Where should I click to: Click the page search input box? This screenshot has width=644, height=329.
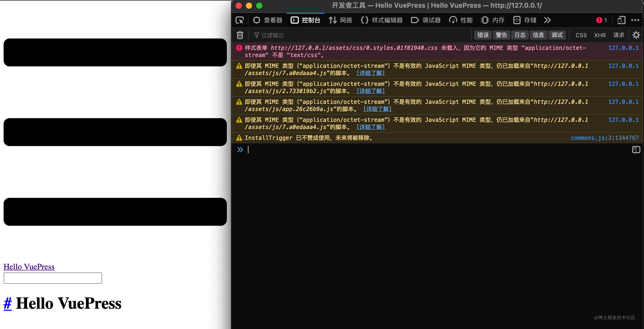click(53, 278)
